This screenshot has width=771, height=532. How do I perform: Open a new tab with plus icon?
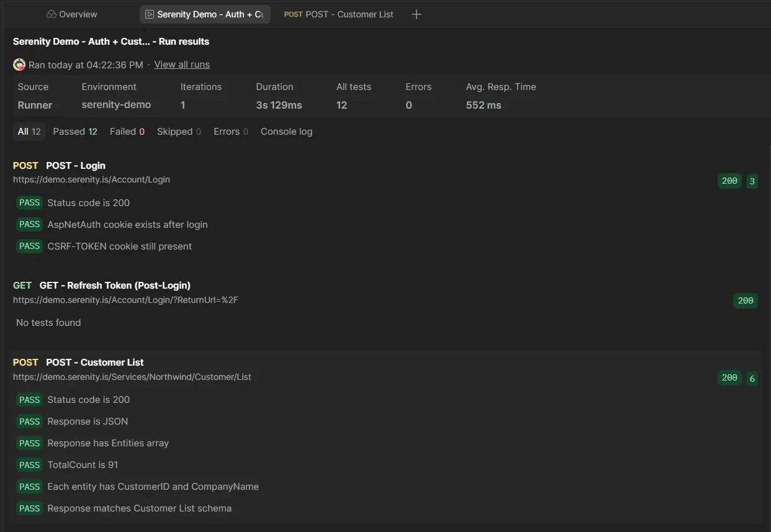tap(417, 14)
